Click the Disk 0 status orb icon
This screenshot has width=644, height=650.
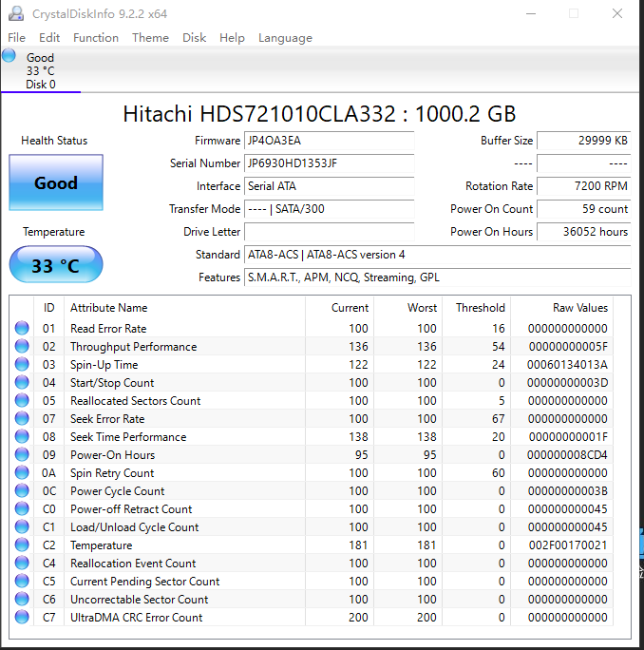[9, 55]
